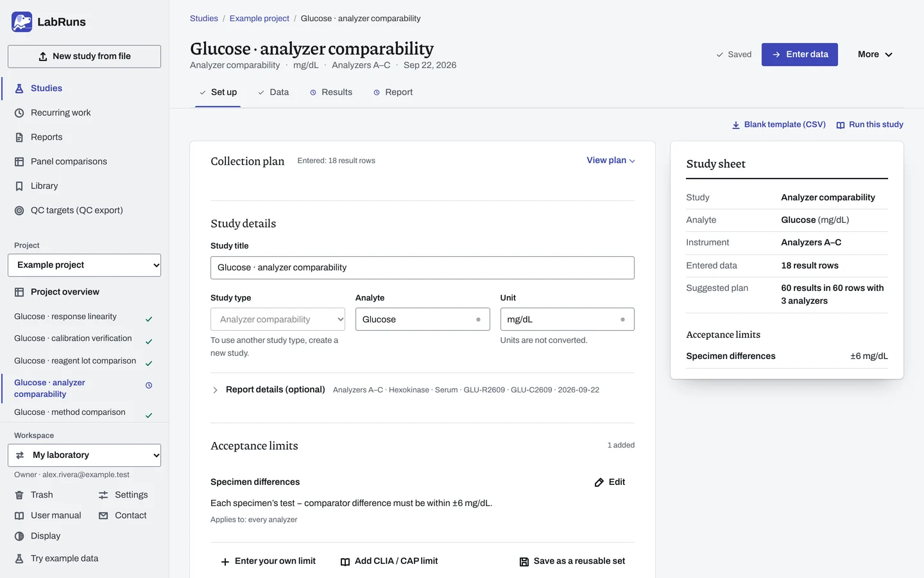Image resolution: width=924 pixels, height=578 pixels.
Task: Select Glucose · method comparison study
Action: tap(83, 412)
